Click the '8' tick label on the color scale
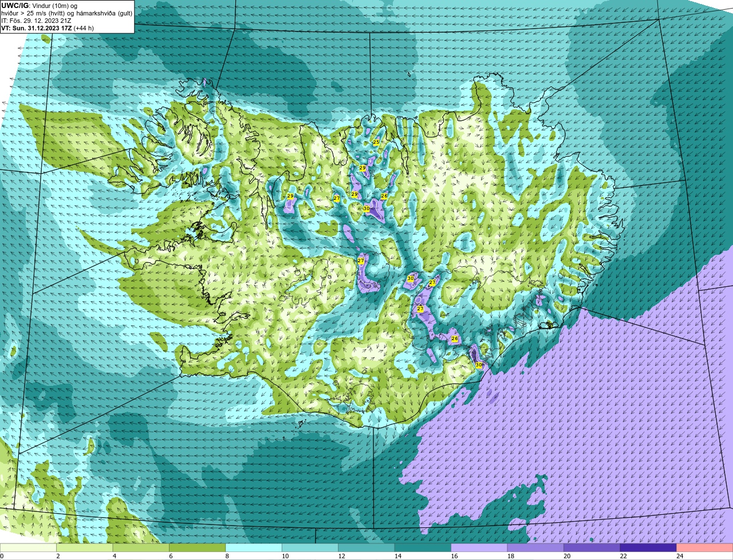Viewport: 733px width, 560px height. (x=227, y=556)
